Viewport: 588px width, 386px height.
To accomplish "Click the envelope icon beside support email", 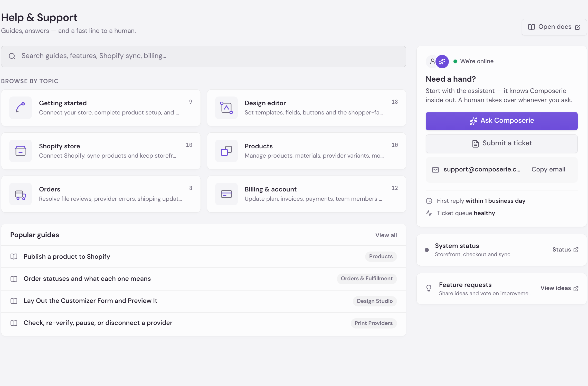I will (x=435, y=170).
